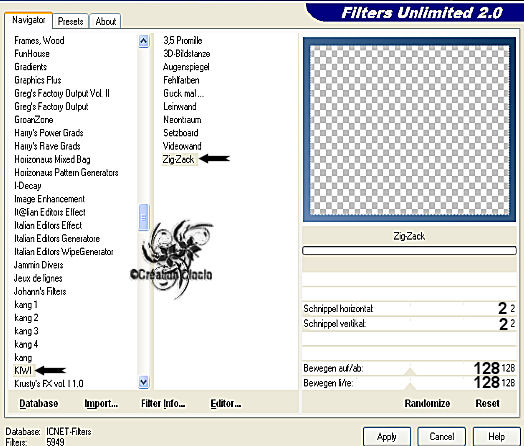Viewport: 524px width, 446px height.
Task: Reset the filter settings
Action: (488, 404)
